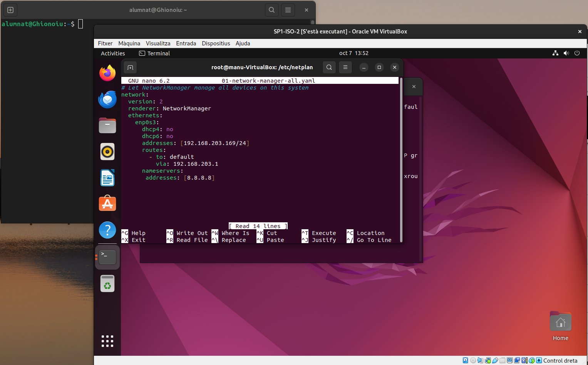Open Ubuntu Software store icon

107,203
